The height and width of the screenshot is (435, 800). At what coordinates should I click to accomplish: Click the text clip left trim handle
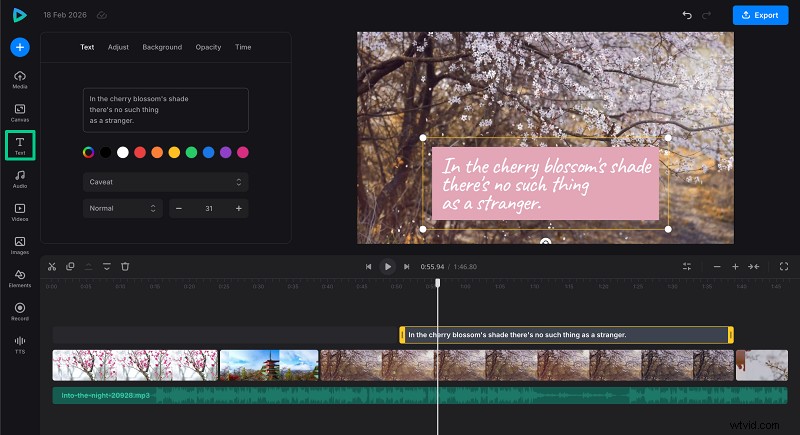click(x=402, y=335)
